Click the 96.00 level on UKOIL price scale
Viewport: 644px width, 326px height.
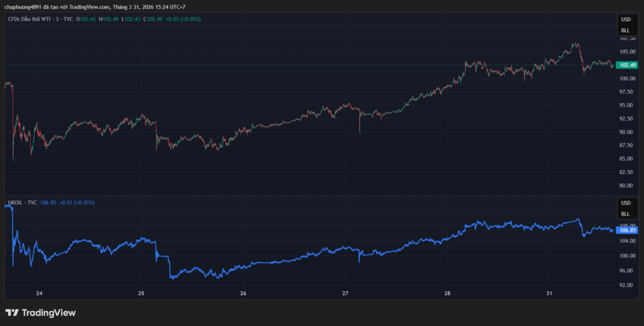pyautogui.click(x=627, y=271)
